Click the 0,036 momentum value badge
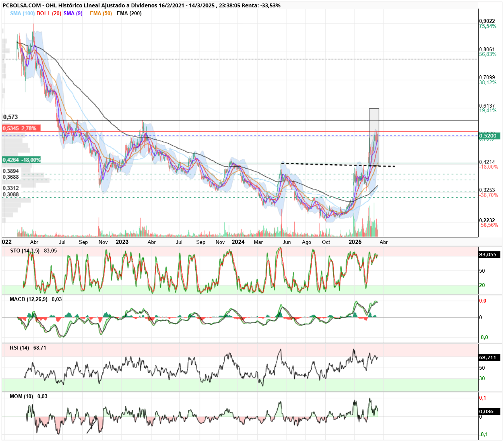Viewport: 504px width, 442px height. [x=489, y=411]
